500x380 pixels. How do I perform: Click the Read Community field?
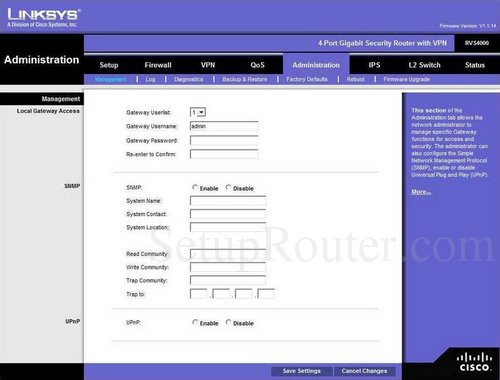point(228,254)
